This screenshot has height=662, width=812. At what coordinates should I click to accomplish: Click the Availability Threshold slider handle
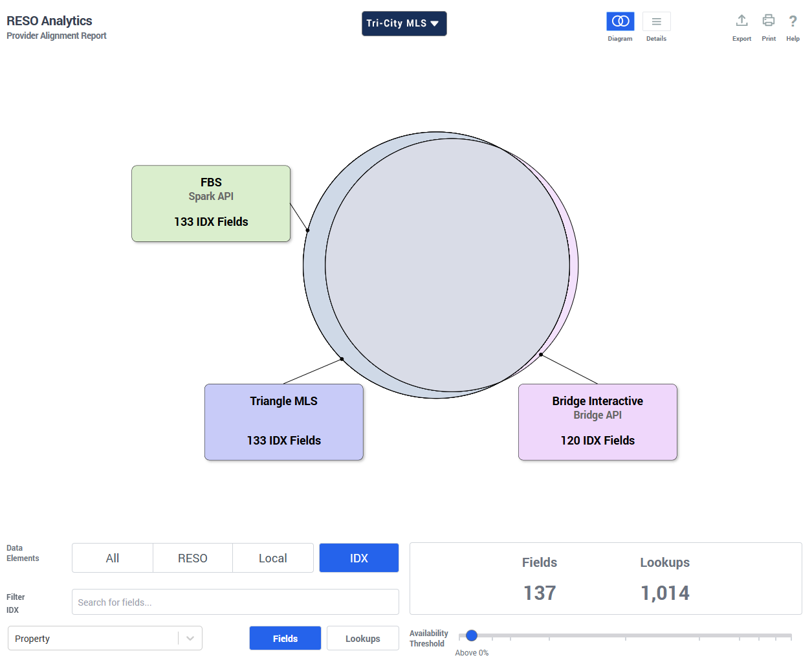pos(472,635)
